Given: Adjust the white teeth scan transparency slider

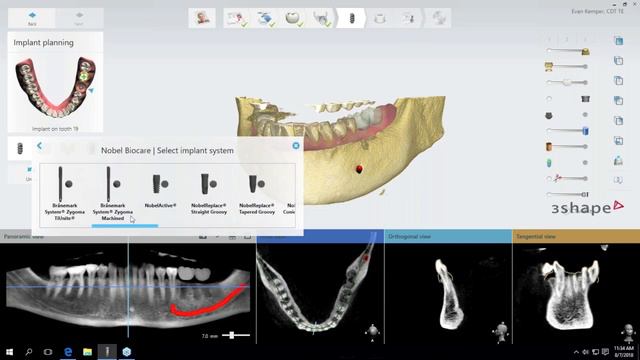Looking at the screenshot, I should (567, 82).
